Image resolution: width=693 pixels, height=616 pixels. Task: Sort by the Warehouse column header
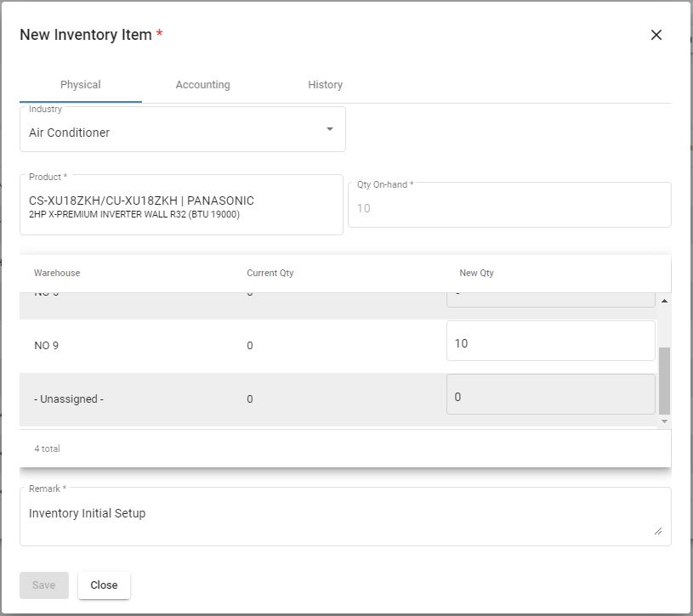coord(57,273)
